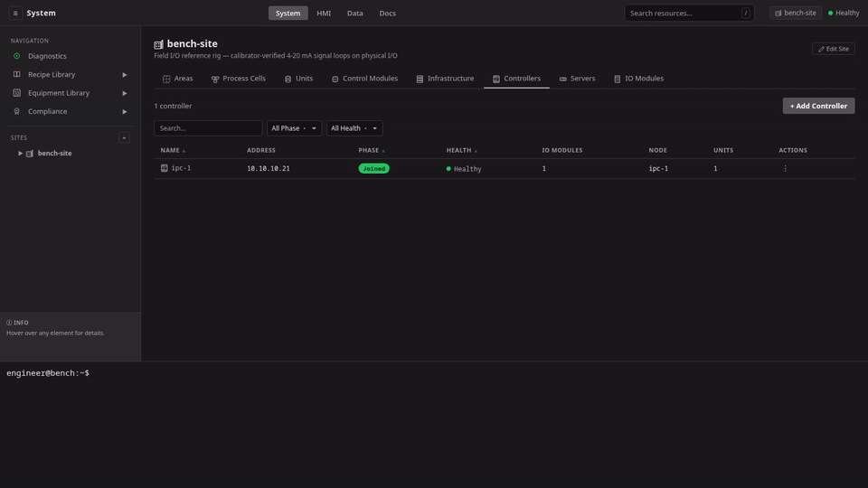The height and width of the screenshot is (488, 868).
Task: Click the Address column header
Action: point(260,150)
